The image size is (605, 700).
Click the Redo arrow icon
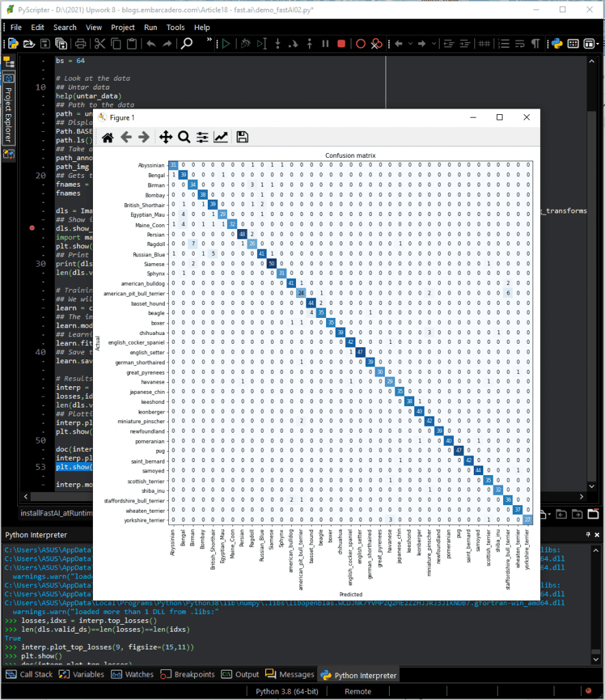click(x=167, y=44)
